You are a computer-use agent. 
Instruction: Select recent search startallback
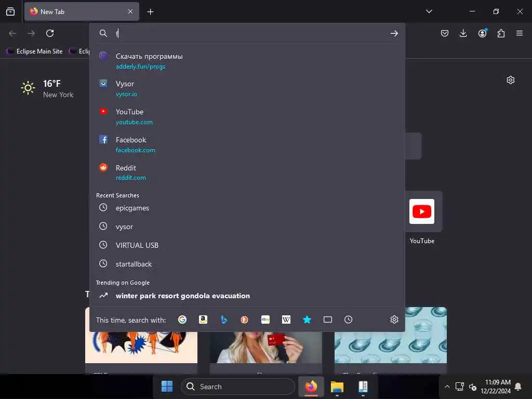pos(247,264)
